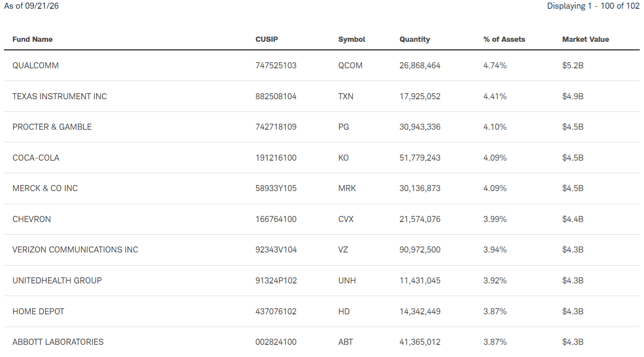Select the QUALCOMM fund name

click(x=36, y=65)
